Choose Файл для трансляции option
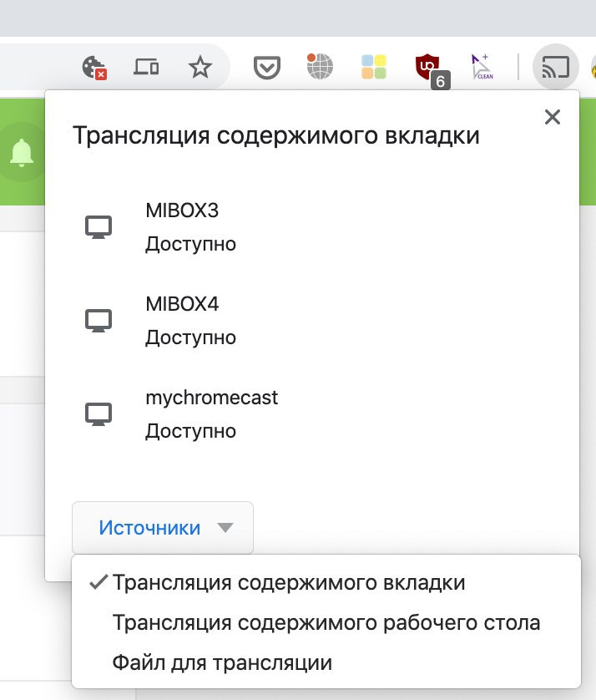 [326, 662]
